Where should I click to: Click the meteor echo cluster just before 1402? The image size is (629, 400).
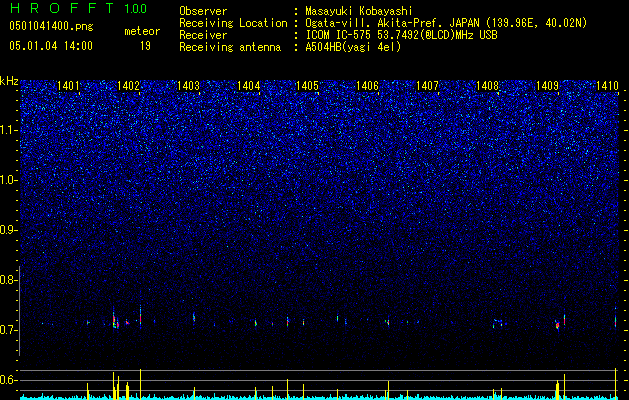116,320
